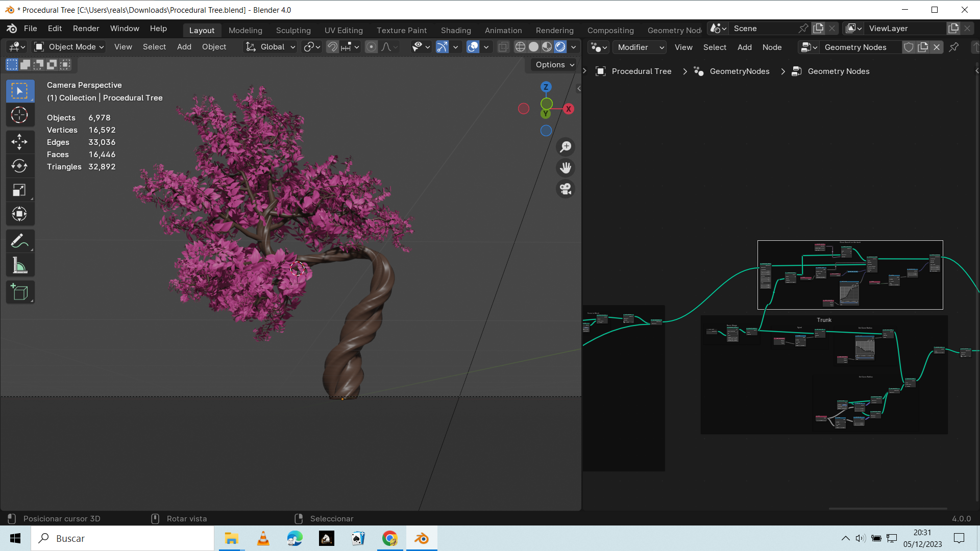Select the Measure tool
The height and width of the screenshot is (551, 980).
tap(19, 265)
